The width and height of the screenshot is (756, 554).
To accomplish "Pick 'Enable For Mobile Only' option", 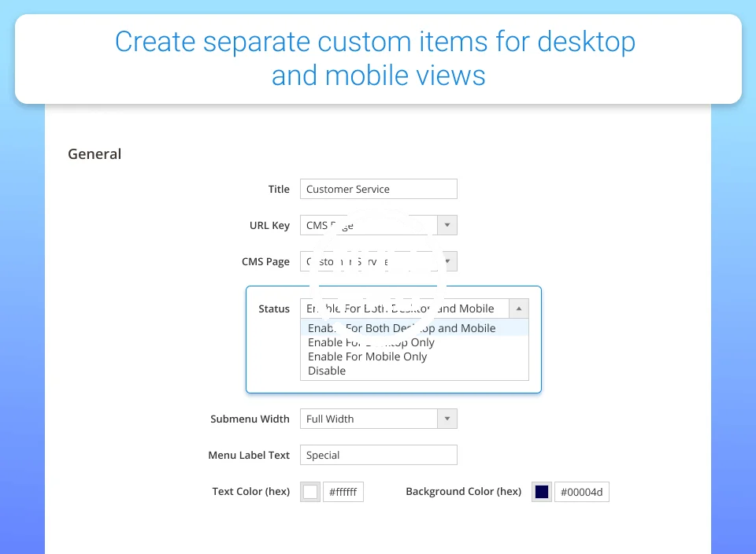I will point(367,356).
